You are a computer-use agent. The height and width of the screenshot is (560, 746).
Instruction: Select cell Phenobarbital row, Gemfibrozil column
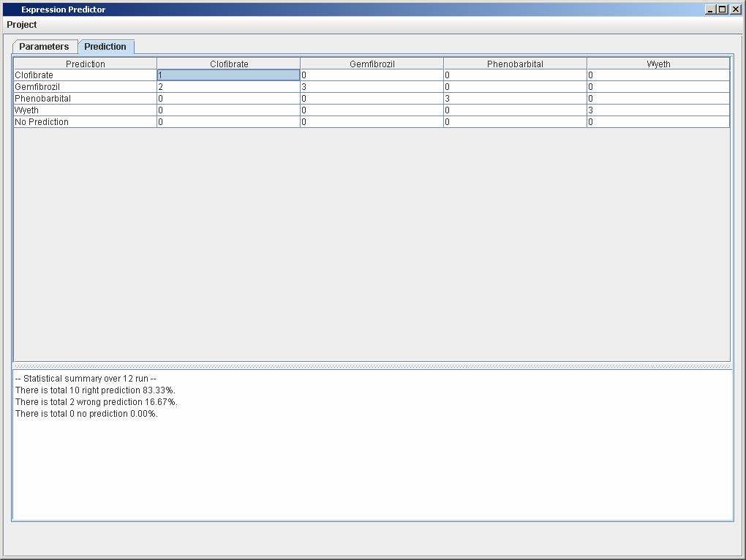(x=372, y=99)
